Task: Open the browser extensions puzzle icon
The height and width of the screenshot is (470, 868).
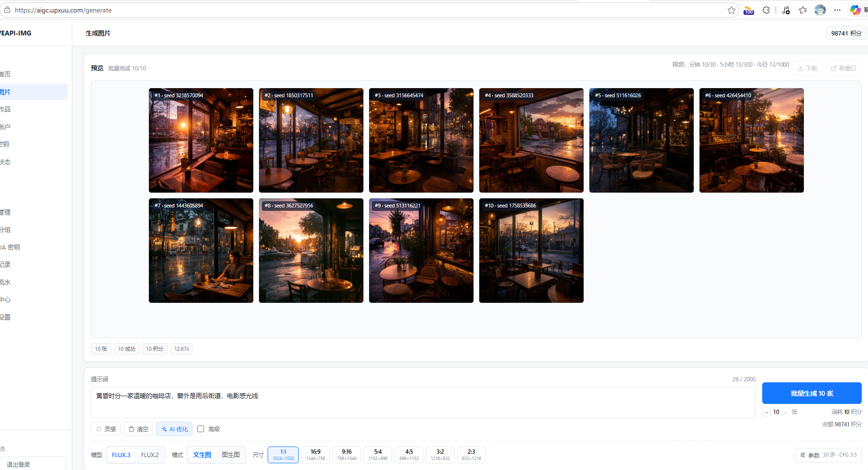Action: [x=766, y=10]
